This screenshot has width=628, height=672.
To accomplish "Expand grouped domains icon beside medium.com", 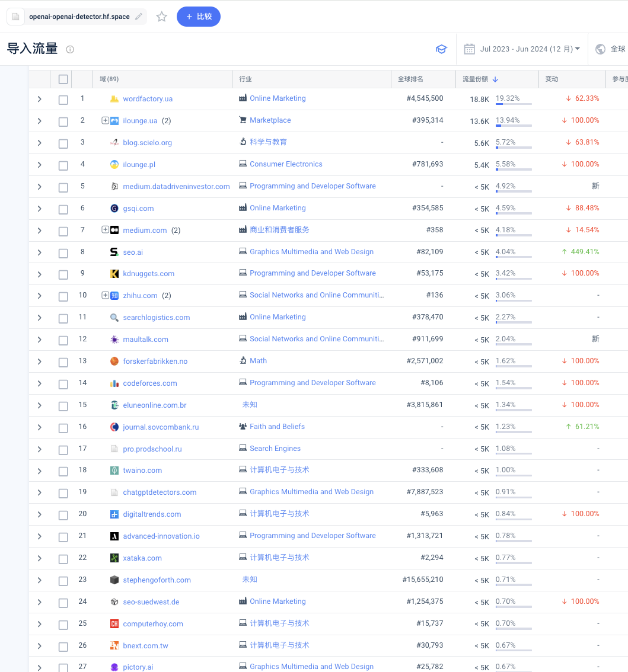I will [x=105, y=230].
